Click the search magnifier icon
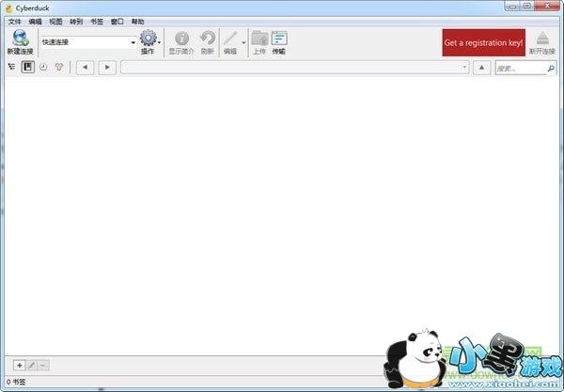 [x=551, y=68]
